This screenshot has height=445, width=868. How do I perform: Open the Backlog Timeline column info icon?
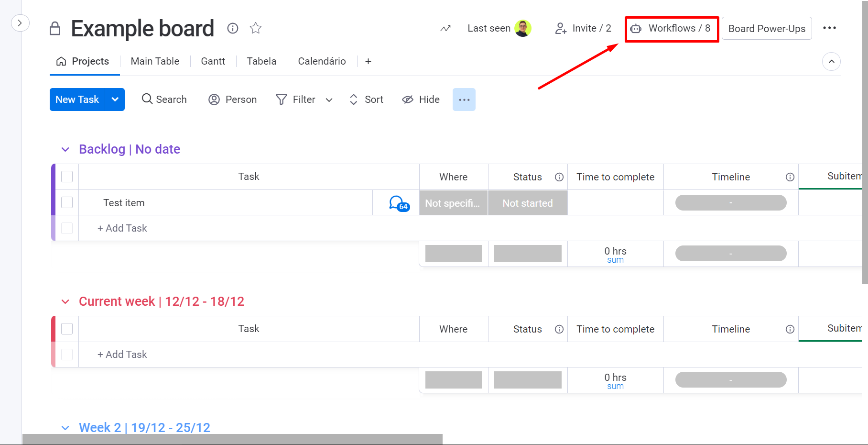coord(790,177)
